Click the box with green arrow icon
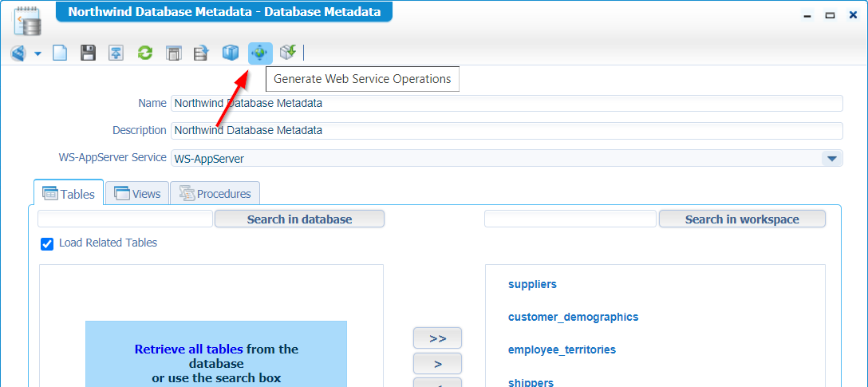Screen dimensions: 868x387 [288, 53]
